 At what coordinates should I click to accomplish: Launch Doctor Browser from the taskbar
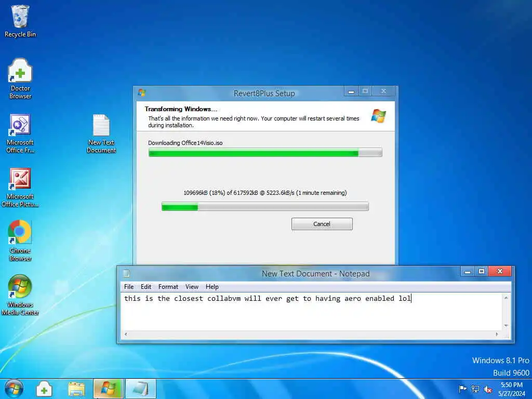coord(44,389)
